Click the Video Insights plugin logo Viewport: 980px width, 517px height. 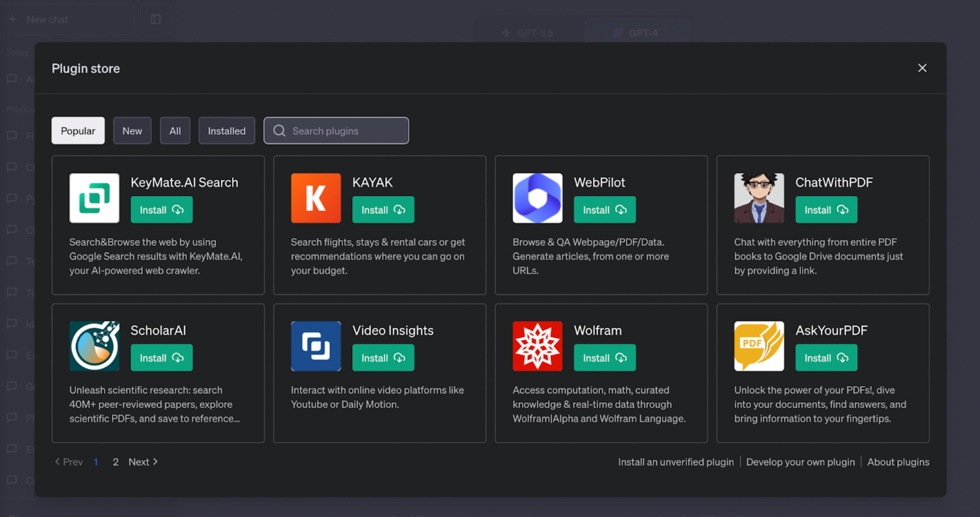click(316, 346)
